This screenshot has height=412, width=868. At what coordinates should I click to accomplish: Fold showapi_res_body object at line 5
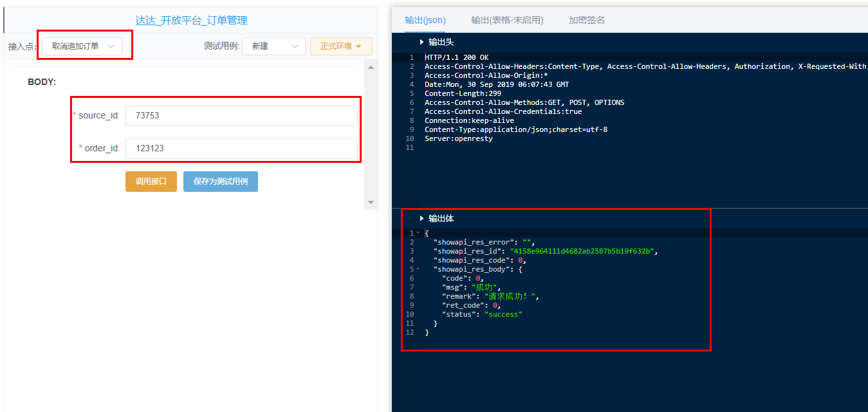[418, 269]
